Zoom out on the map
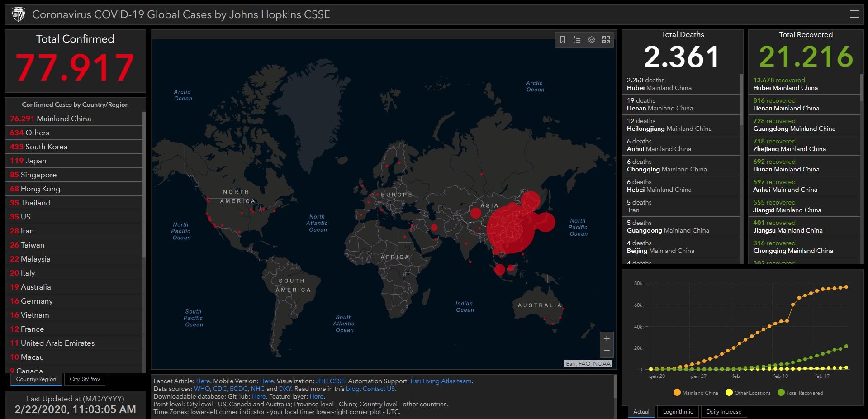Image resolution: width=868 pixels, height=419 pixels. [607, 351]
